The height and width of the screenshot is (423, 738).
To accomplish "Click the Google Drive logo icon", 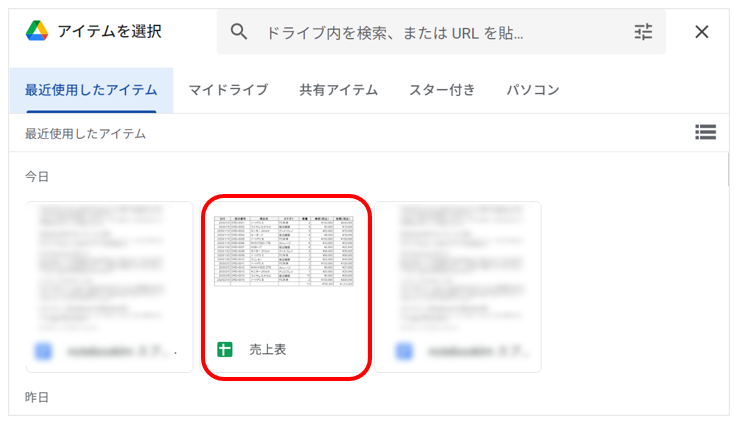I will pos(37,31).
